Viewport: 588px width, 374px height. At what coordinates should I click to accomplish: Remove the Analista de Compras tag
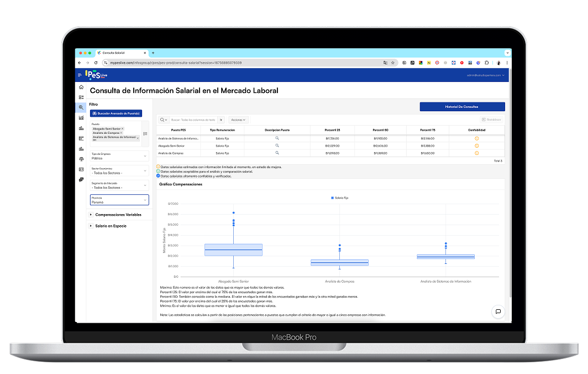click(x=121, y=133)
